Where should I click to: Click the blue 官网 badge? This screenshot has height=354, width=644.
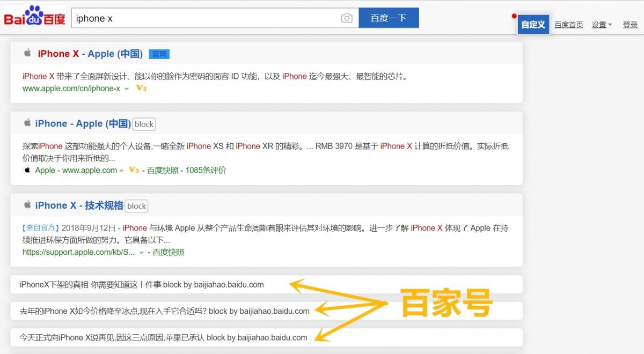point(159,54)
